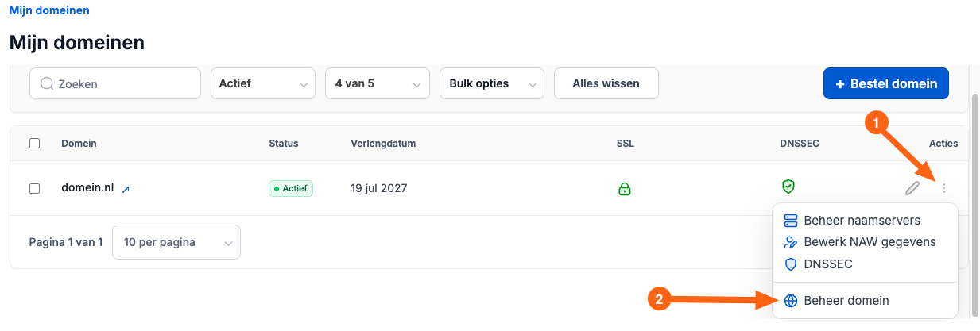Change the 10 per pagina selector
The width and height of the screenshot is (980, 331).
[176, 242]
